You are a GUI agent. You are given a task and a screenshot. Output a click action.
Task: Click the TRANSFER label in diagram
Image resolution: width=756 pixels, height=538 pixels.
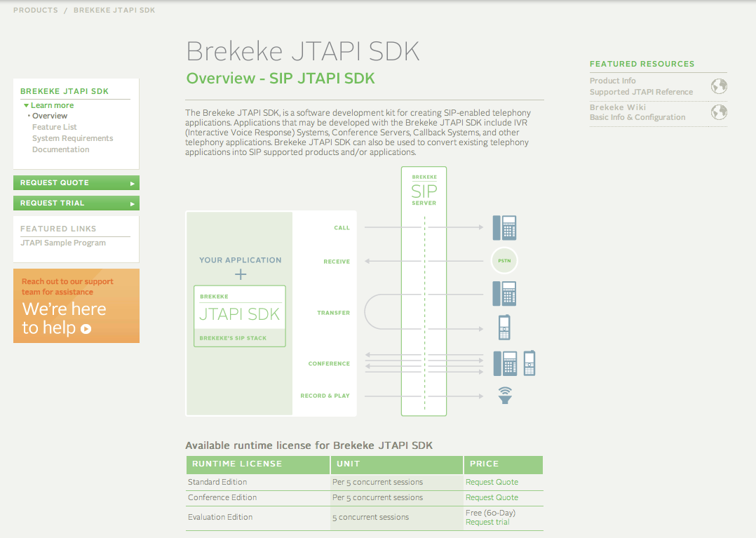(x=334, y=313)
